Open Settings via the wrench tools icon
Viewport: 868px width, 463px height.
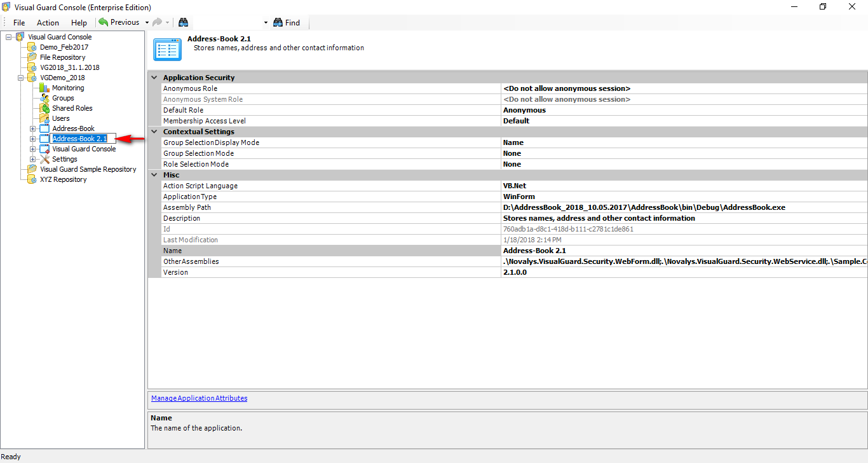[x=46, y=158]
